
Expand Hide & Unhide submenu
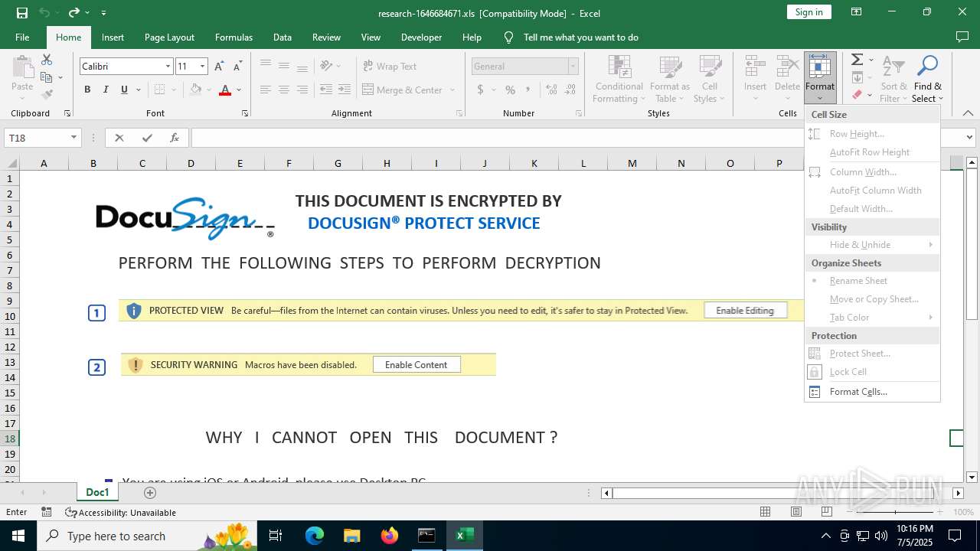(872, 245)
